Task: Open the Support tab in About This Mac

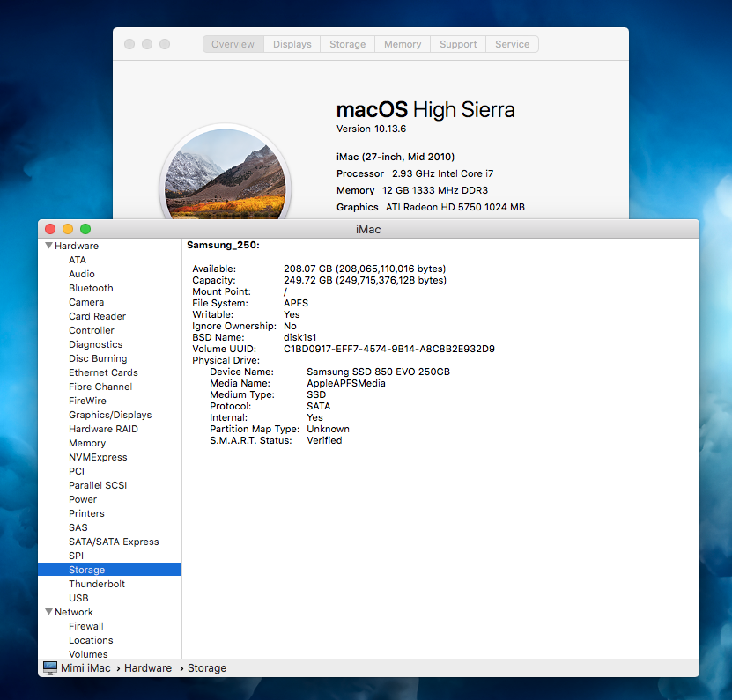Action: coord(458,44)
